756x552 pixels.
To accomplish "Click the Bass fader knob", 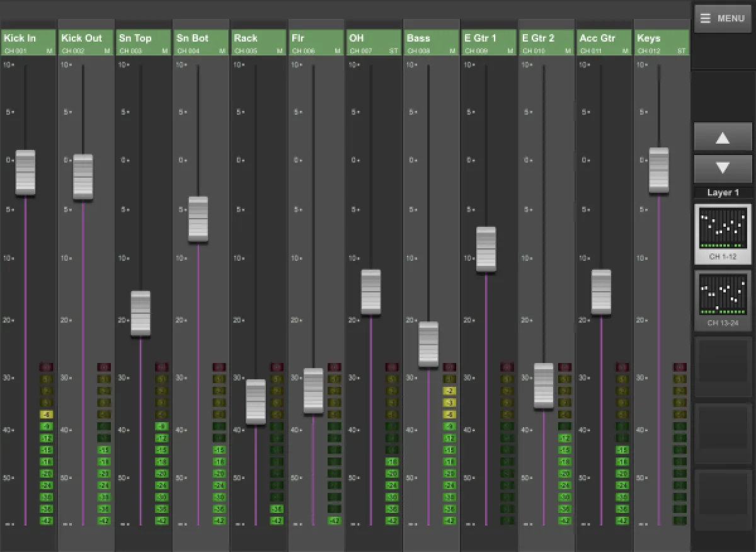I will (428, 345).
